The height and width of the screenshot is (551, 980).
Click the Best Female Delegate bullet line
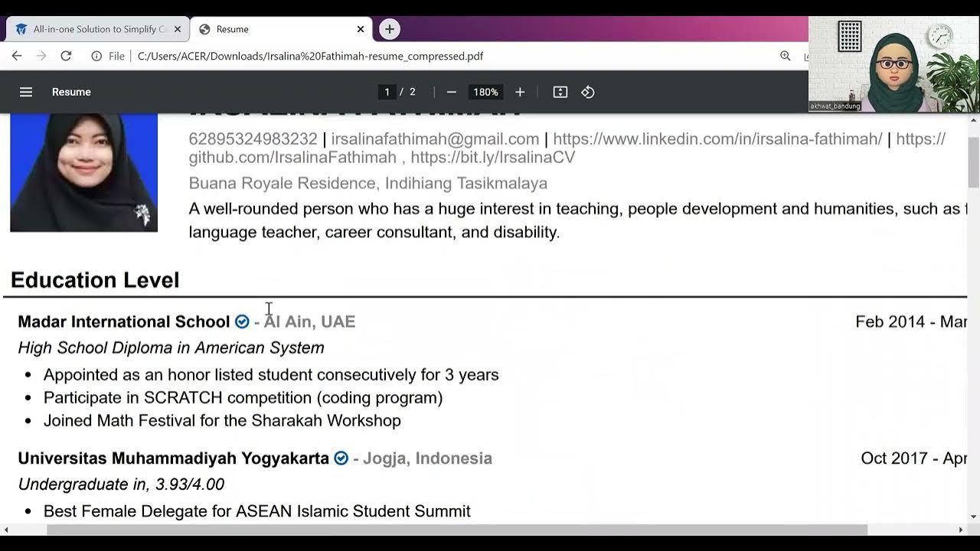pyautogui.click(x=257, y=511)
